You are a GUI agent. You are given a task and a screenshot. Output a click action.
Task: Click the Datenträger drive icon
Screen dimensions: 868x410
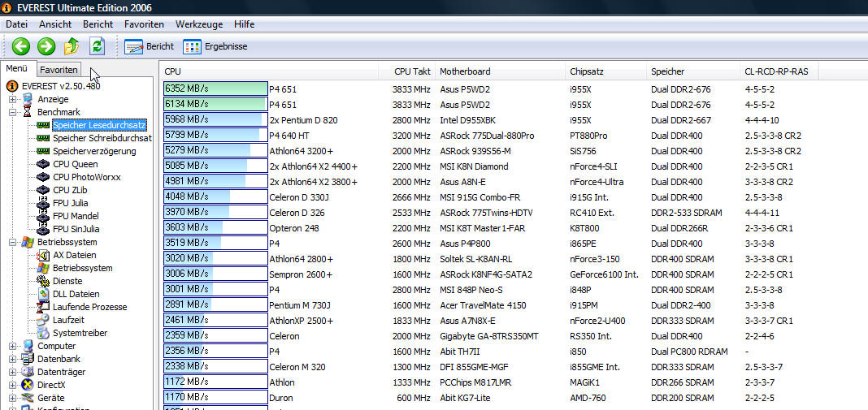[28, 372]
